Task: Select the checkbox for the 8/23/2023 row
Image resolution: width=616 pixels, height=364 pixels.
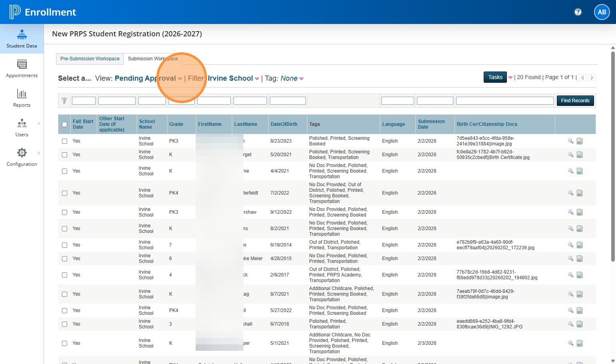Action: click(x=65, y=141)
